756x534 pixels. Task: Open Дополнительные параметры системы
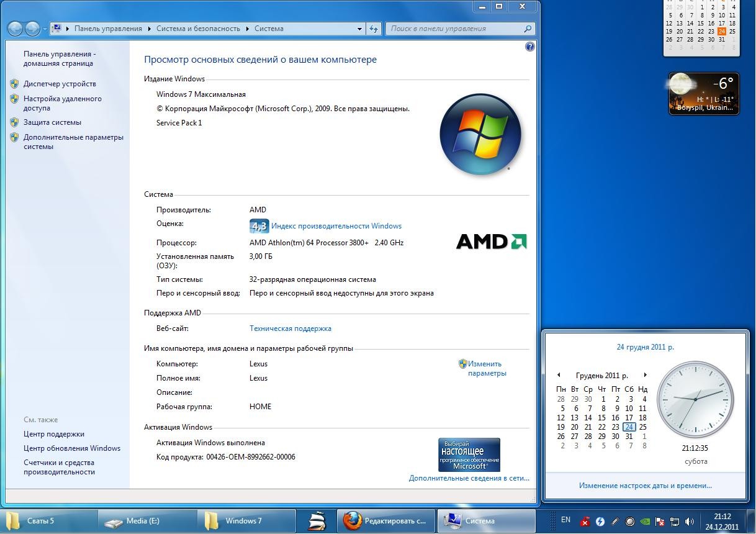pyautogui.click(x=73, y=142)
